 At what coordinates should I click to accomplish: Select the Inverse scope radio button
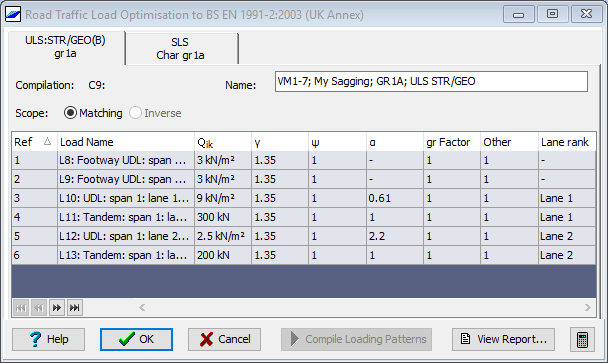[155, 113]
